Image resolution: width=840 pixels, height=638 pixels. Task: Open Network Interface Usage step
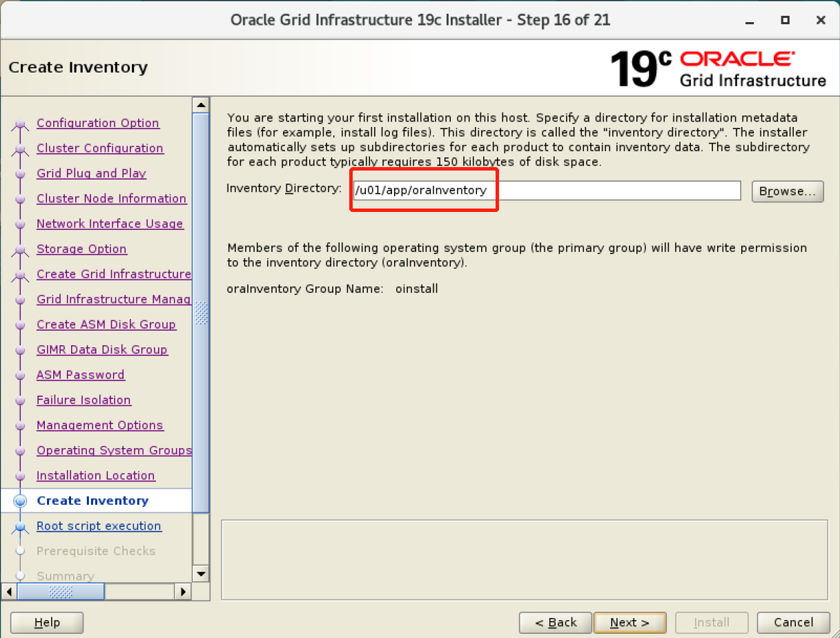point(110,224)
